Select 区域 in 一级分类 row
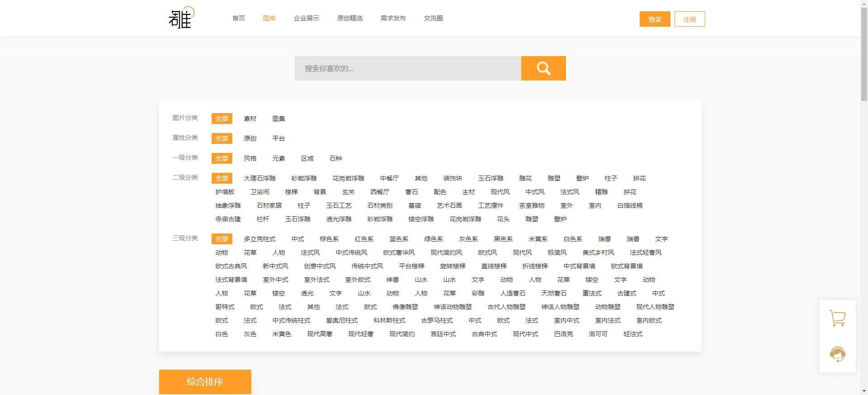The width and height of the screenshot is (868, 395). point(307,158)
